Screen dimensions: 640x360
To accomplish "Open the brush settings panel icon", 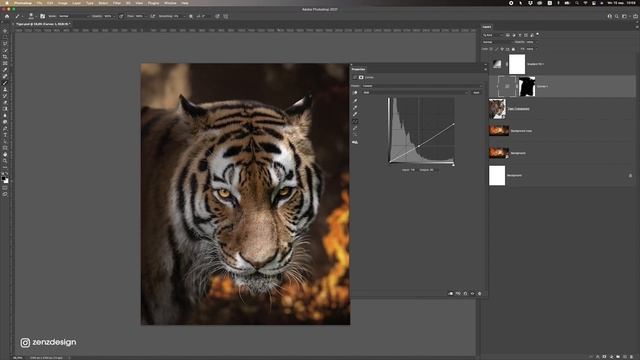I will click(42, 16).
